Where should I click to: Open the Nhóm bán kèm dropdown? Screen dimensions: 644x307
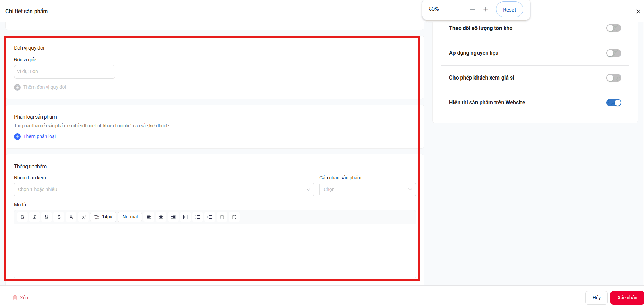coord(164,190)
